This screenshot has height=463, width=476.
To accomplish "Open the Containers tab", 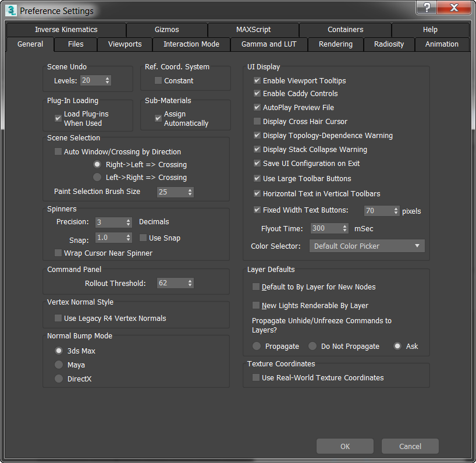I will pos(345,30).
